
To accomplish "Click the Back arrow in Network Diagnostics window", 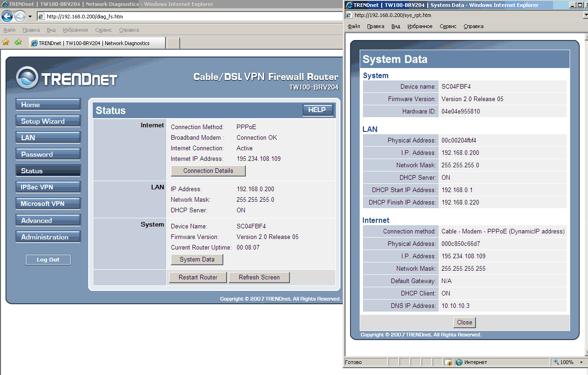I will (x=7, y=17).
